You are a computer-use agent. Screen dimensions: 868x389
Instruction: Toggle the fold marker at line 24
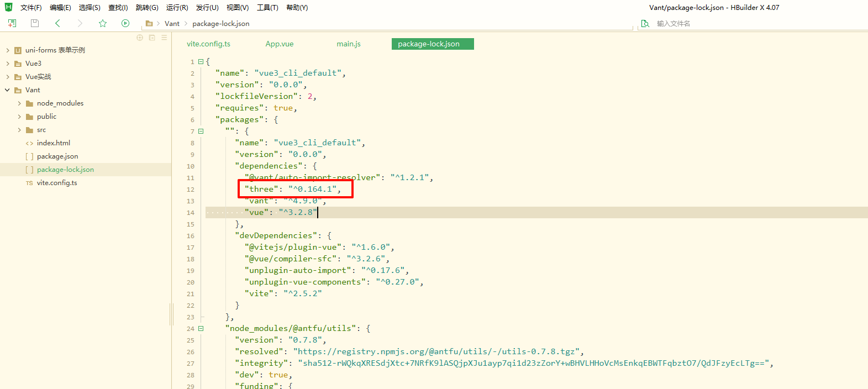201,329
